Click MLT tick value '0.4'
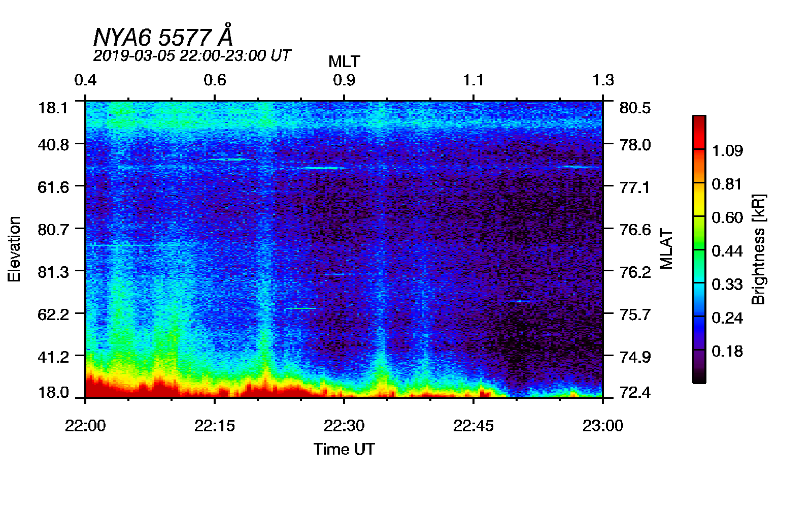Viewport: 812px width, 508px height. click(85, 80)
